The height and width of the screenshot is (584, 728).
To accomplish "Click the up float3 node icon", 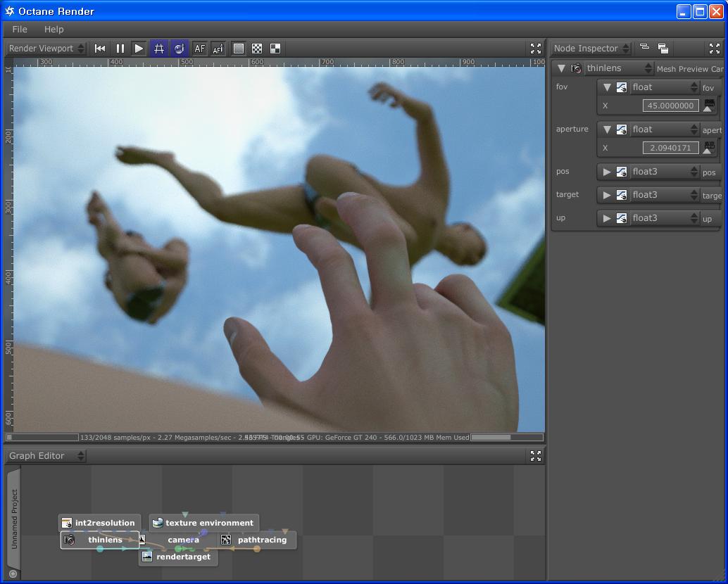I will click(x=622, y=218).
